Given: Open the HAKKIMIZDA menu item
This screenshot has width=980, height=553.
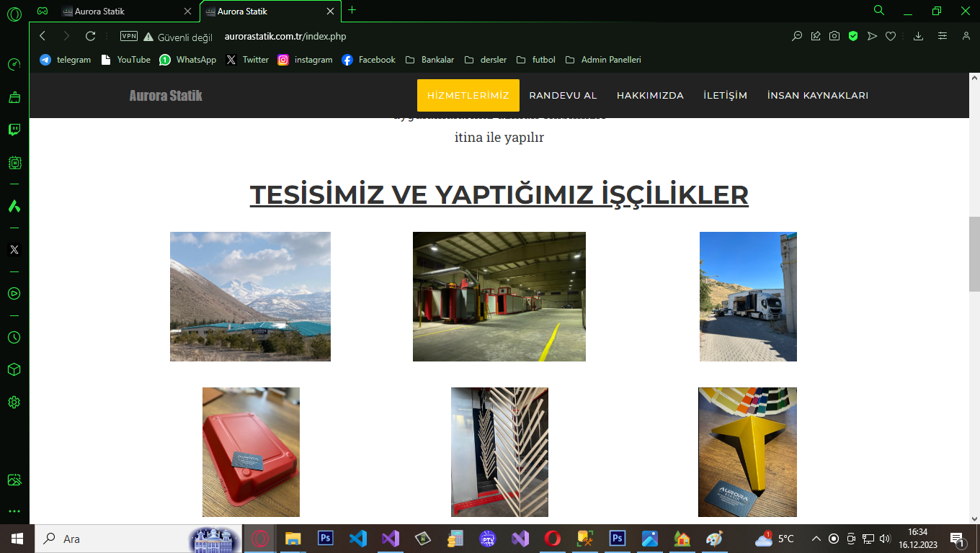Looking at the screenshot, I should pos(650,95).
